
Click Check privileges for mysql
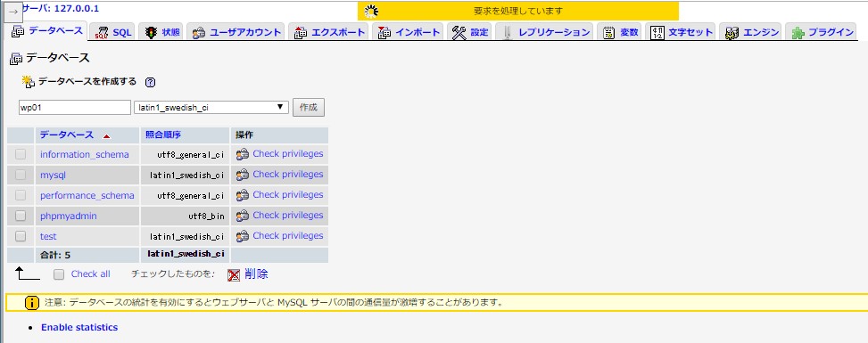tap(288, 175)
